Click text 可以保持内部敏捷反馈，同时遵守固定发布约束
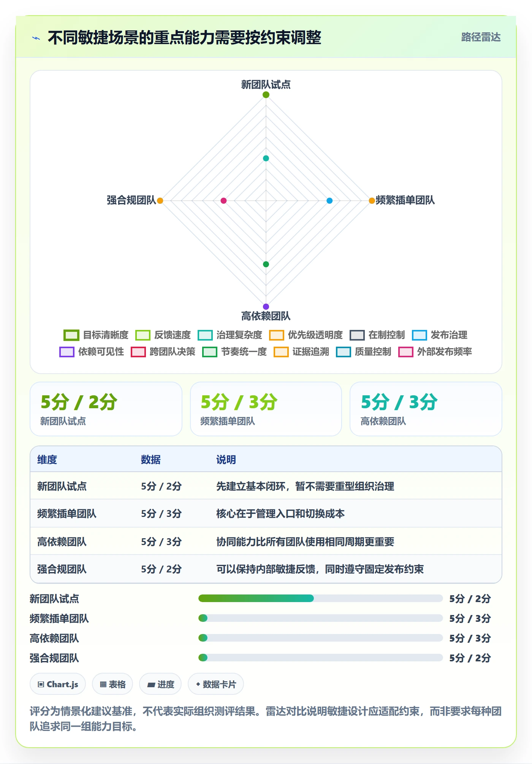 click(320, 569)
